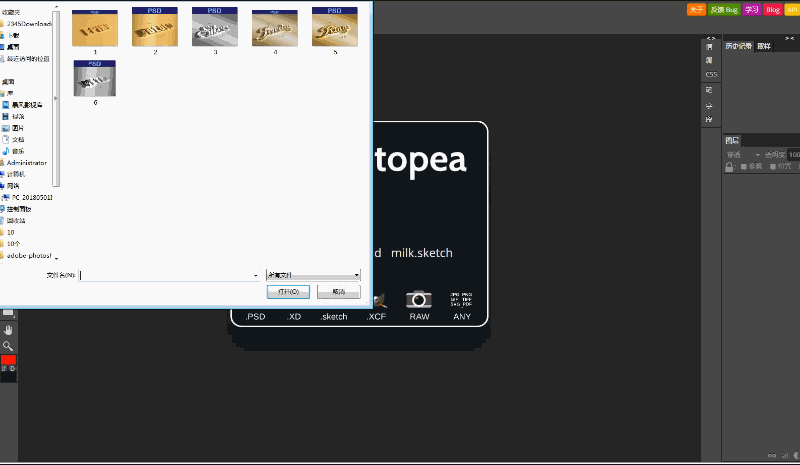Screen dimensions: 800x465
Task: Open the paragraph side panel icon
Action: 709,119
